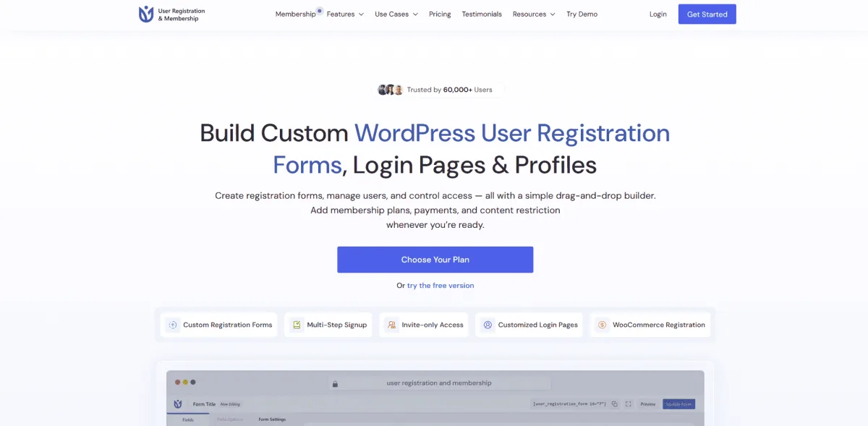The height and width of the screenshot is (426, 868).
Task: Click the Custom Registration Forms upload icon
Action: (172, 325)
